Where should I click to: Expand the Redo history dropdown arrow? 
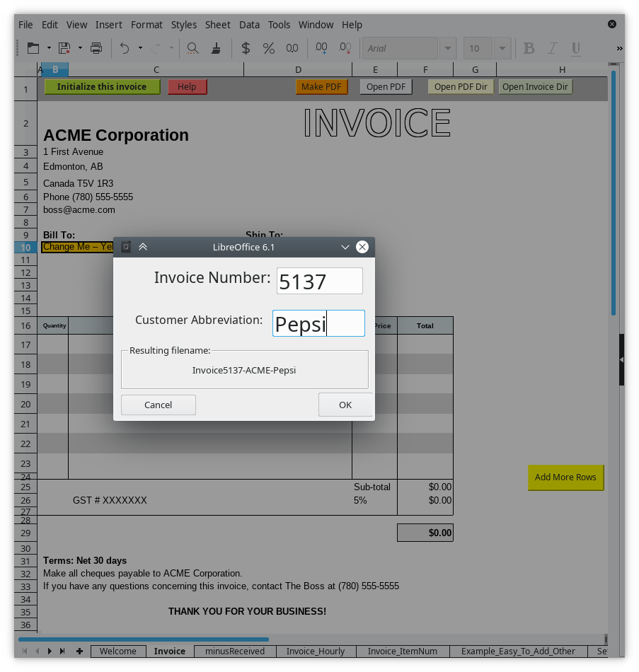tap(171, 48)
